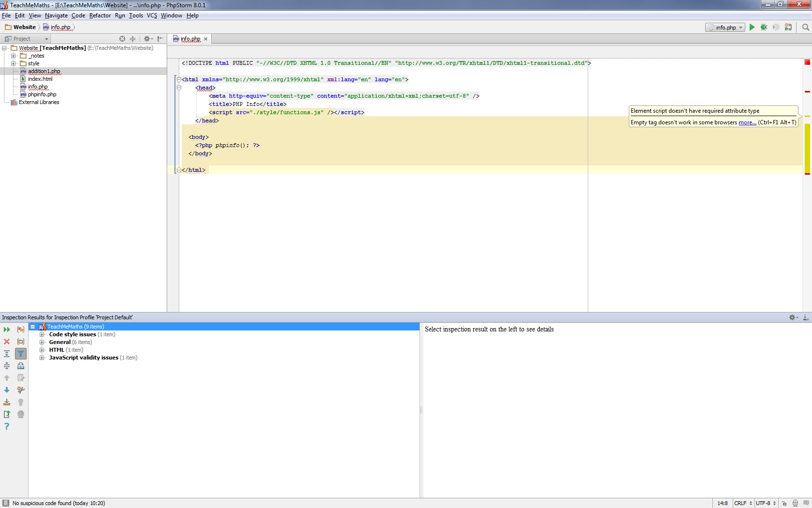This screenshot has height=508, width=812.
Task: Click the suppress inspection gray icon
Action: 21,414
